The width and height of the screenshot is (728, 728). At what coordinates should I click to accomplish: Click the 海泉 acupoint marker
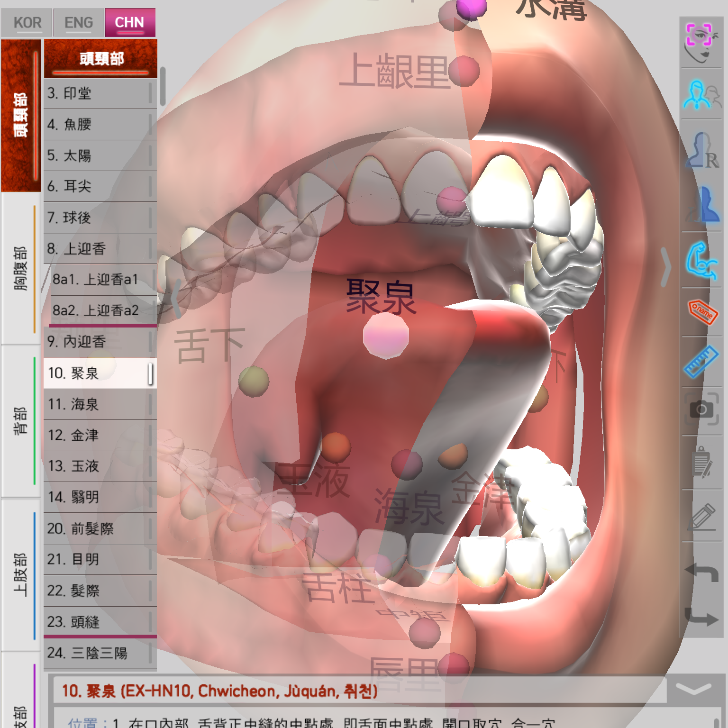click(407, 465)
